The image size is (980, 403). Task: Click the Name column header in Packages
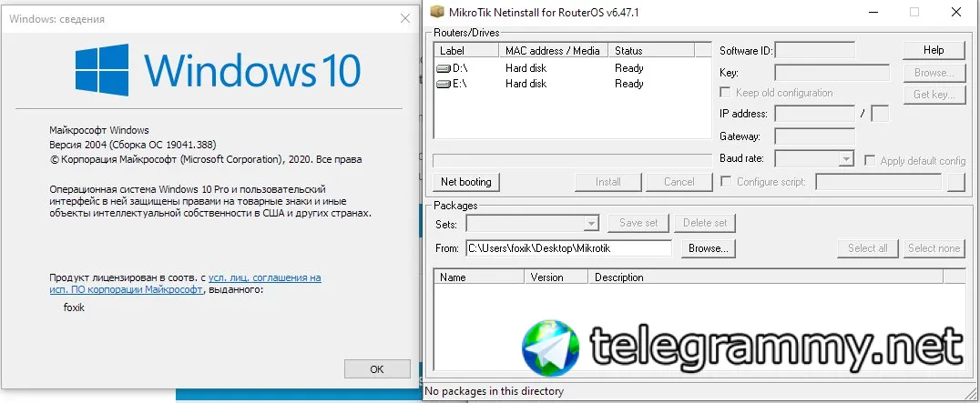click(x=479, y=277)
